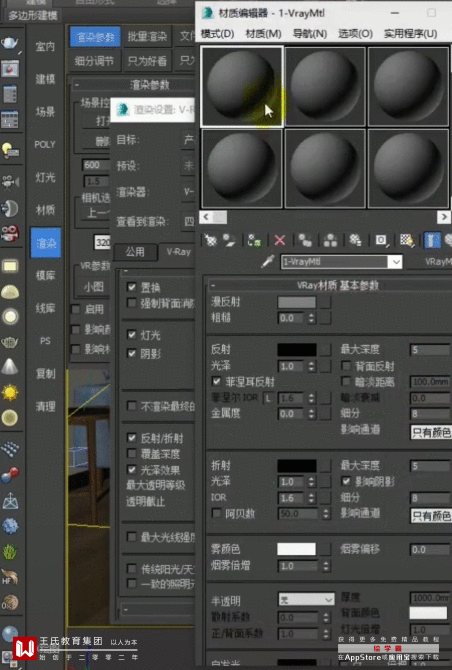Collapse the 渲染参数 rollout in plugin panel
This screenshot has width=452, height=670.
pyautogui.click(x=133, y=85)
